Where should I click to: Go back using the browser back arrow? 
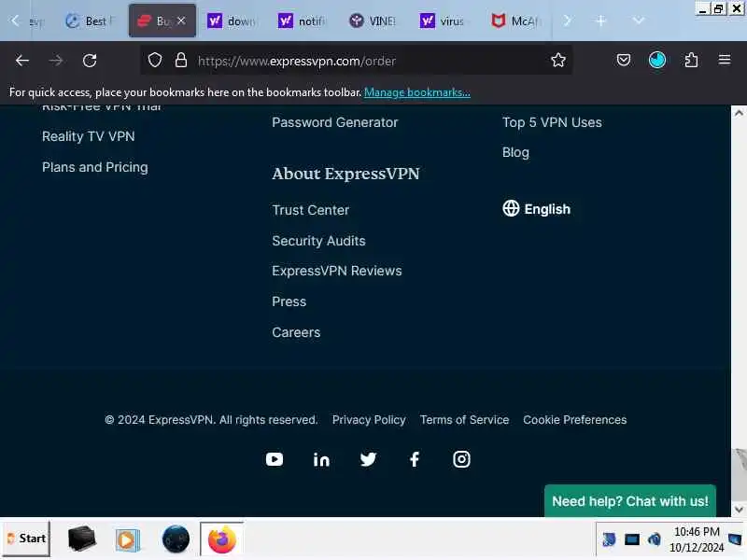click(21, 61)
